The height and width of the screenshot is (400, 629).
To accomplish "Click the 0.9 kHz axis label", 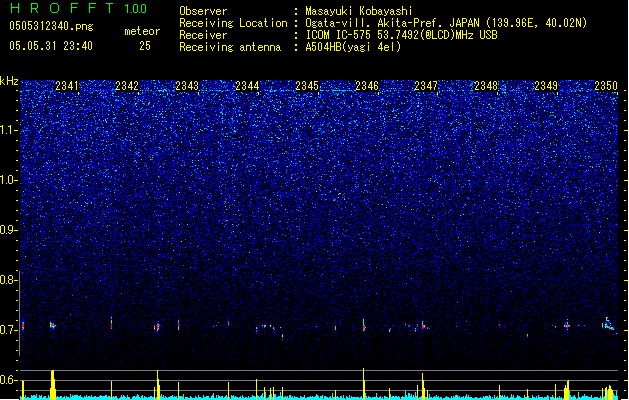I will 8,230.
